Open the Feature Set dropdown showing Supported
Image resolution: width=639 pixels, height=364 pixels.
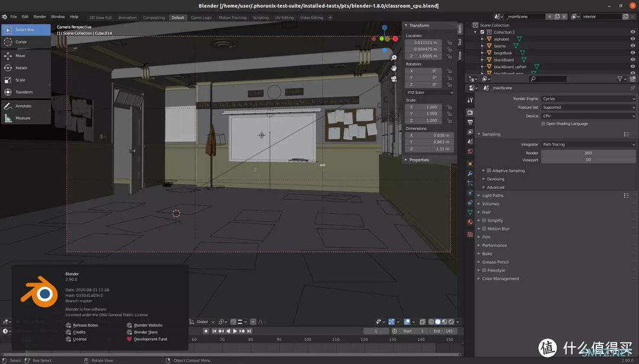[588, 108]
